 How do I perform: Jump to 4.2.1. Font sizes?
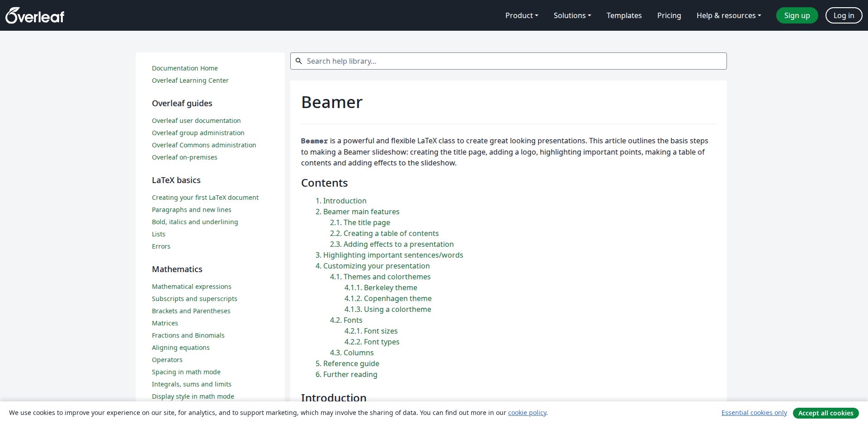371,331
